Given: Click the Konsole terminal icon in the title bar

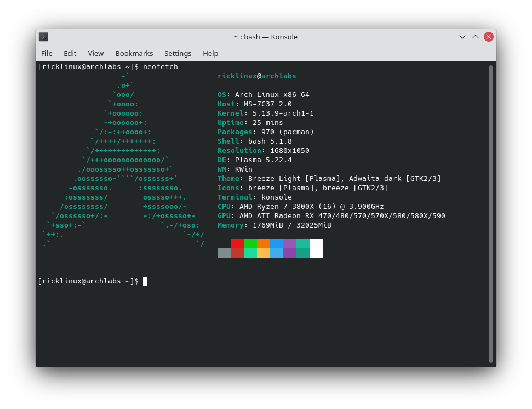Looking at the screenshot, I should [43, 37].
